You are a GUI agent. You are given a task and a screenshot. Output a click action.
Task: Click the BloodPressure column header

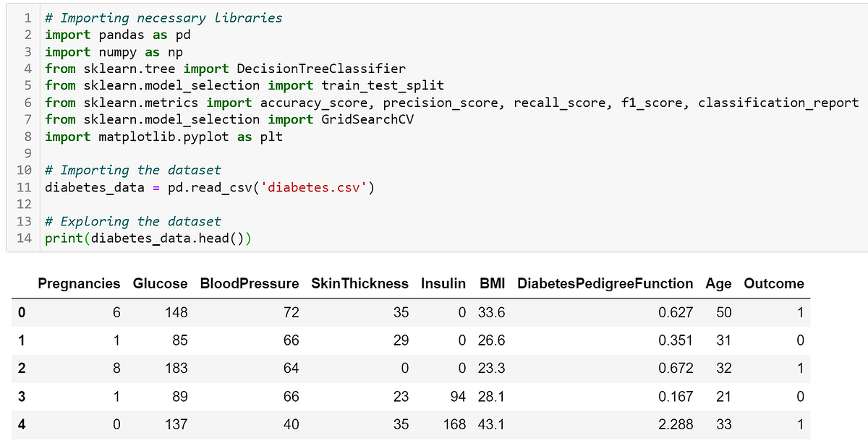coord(249,283)
